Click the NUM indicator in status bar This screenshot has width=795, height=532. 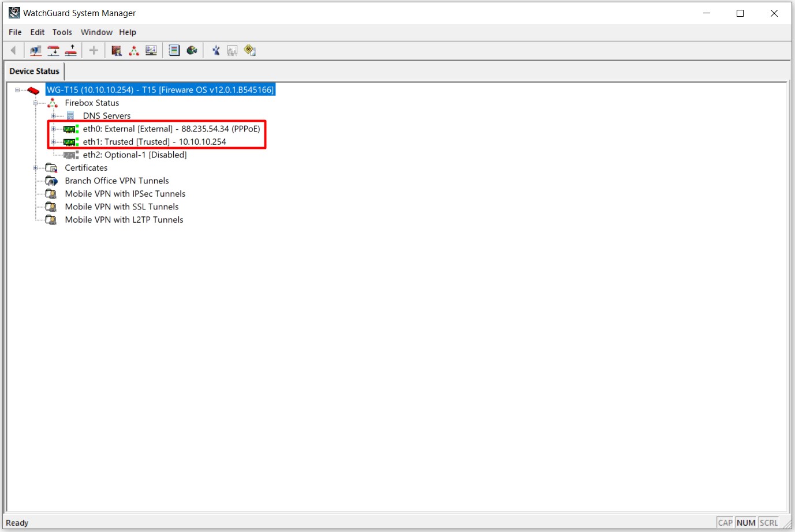point(746,523)
